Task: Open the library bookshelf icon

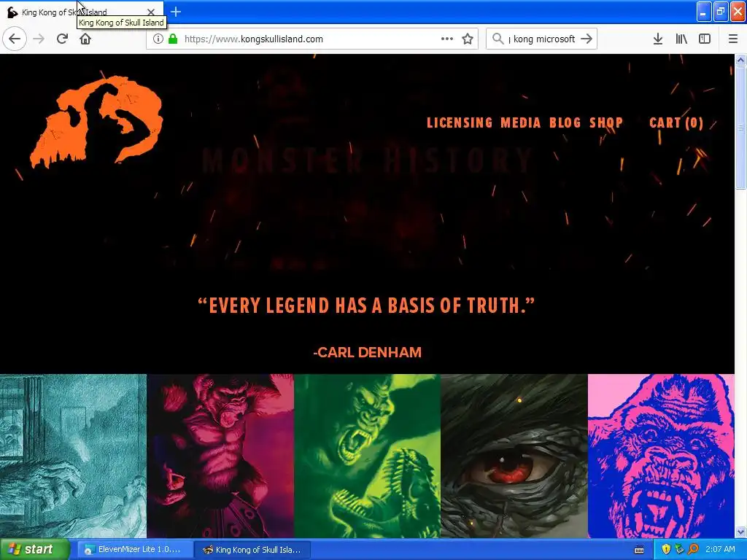Action: click(x=681, y=39)
